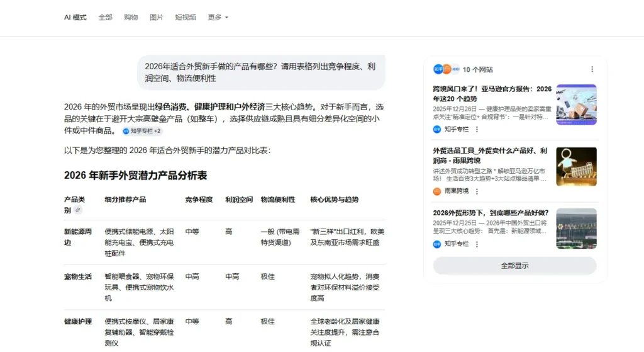644x352 pixels.
Task: Switch to the AI 模式 tab
Action: (75, 17)
